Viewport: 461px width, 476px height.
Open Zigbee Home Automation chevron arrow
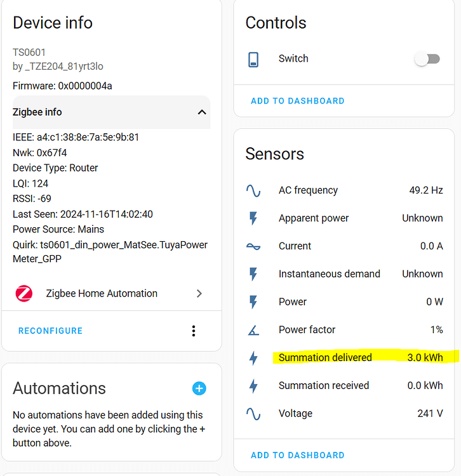coord(199,293)
